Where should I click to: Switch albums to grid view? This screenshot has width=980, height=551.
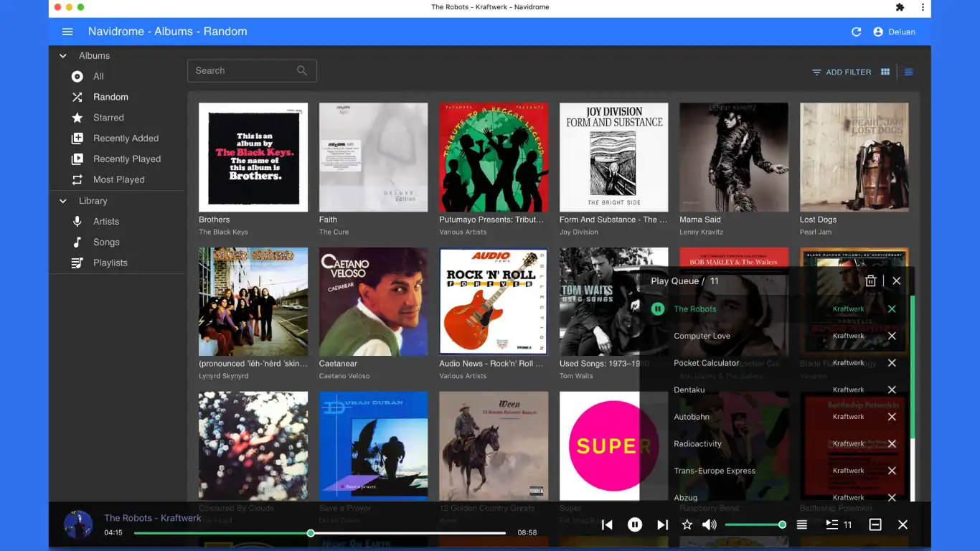[885, 72]
